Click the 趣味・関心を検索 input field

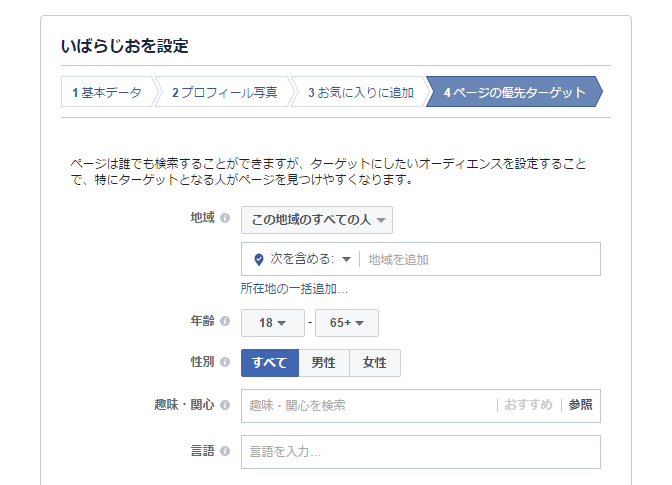(x=369, y=406)
